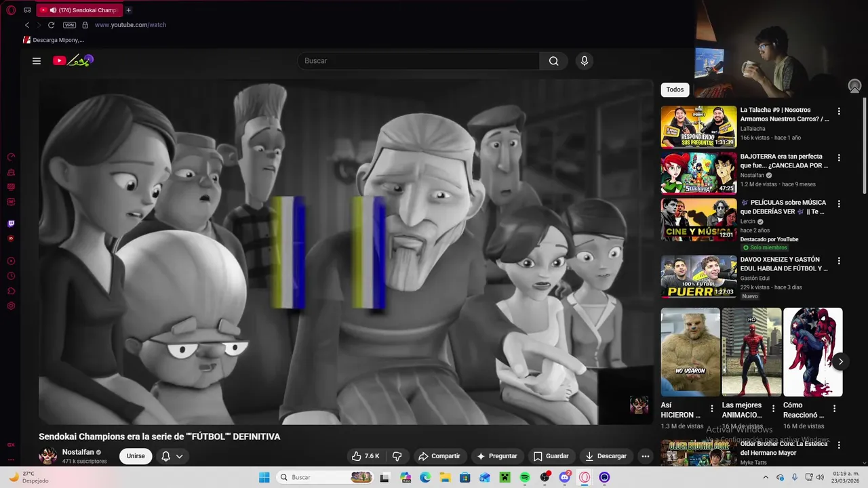Click the channel watermark in video corner
Viewport: 868px width, 488px height.
point(639,405)
